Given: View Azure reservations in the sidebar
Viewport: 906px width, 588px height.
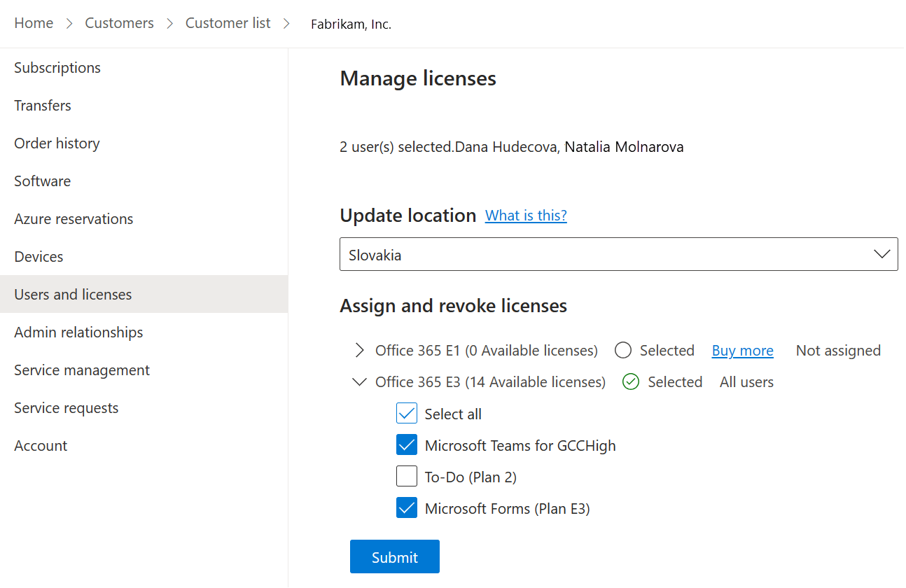Looking at the screenshot, I should click(74, 218).
